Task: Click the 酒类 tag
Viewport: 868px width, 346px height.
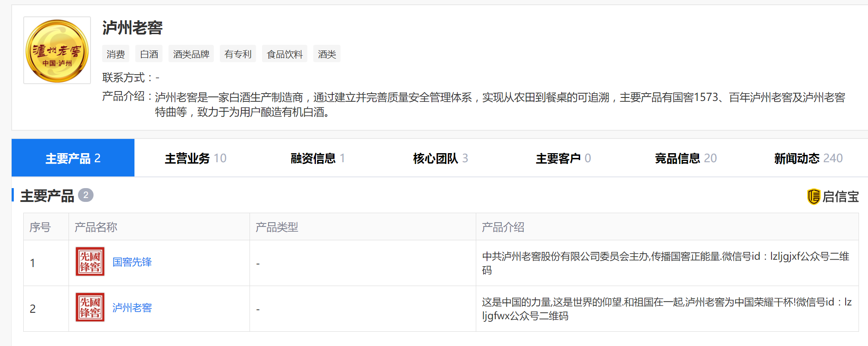Action: tap(327, 54)
